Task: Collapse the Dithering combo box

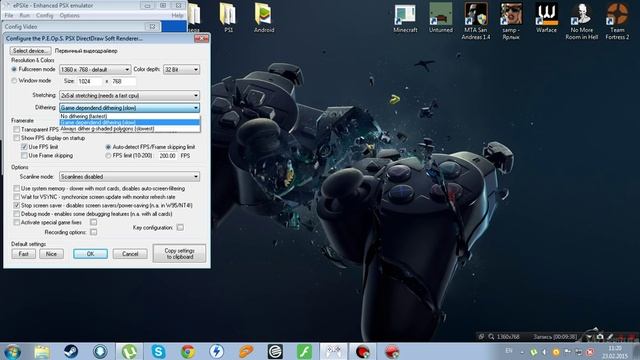Action: (129, 108)
